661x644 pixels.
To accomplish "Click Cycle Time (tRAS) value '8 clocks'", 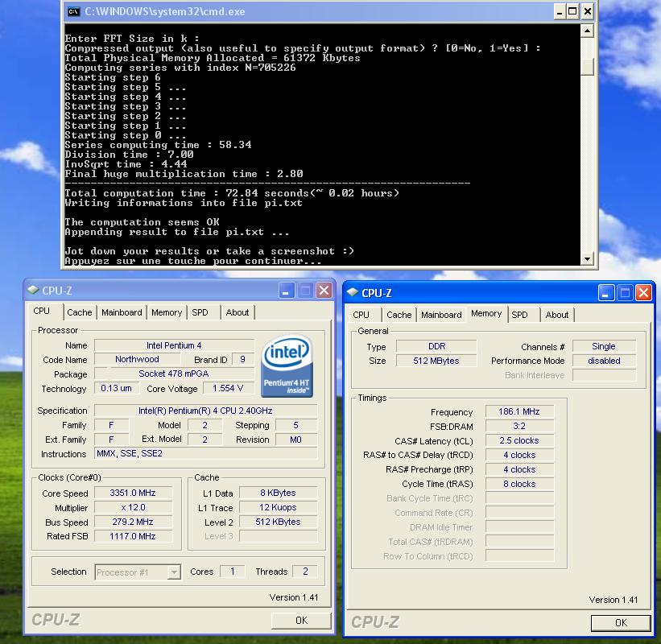I will pos(519,484).
